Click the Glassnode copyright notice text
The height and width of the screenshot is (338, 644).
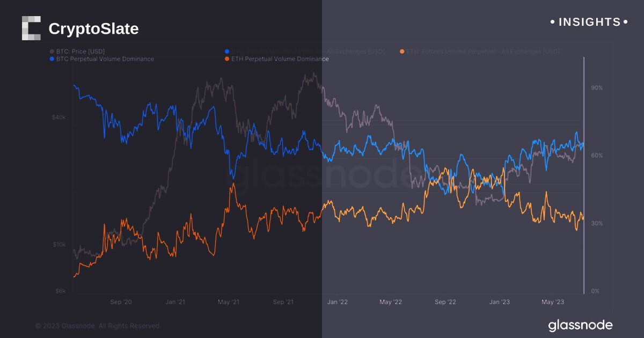[x=98, y=326]
